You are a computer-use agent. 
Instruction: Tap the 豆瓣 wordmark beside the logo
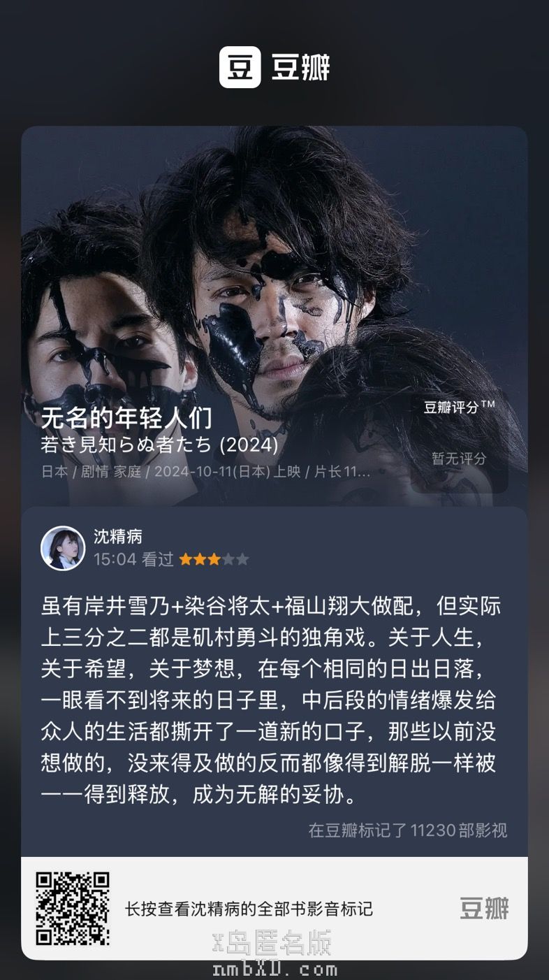click(x=300, y=68)
